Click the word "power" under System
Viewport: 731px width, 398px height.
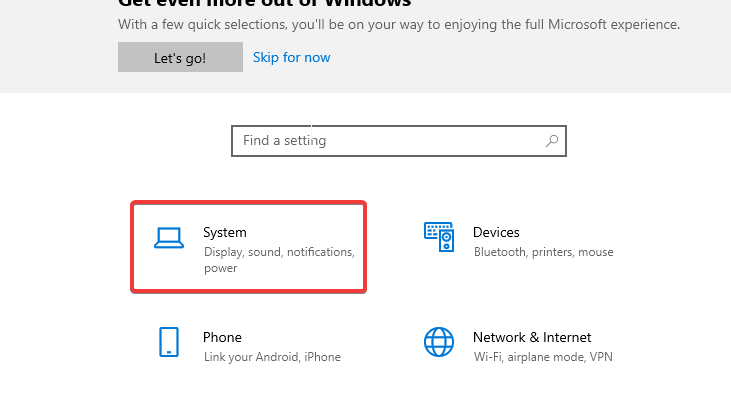(x=221, y=268)
